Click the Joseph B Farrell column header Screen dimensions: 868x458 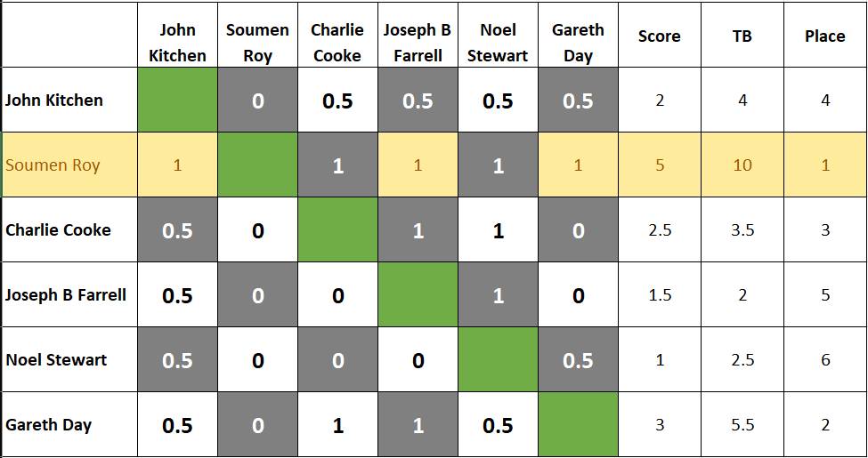[x=418, y=43]
